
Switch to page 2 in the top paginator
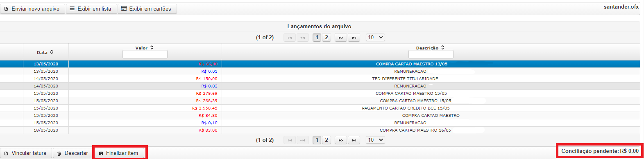[x=327, y=37]
